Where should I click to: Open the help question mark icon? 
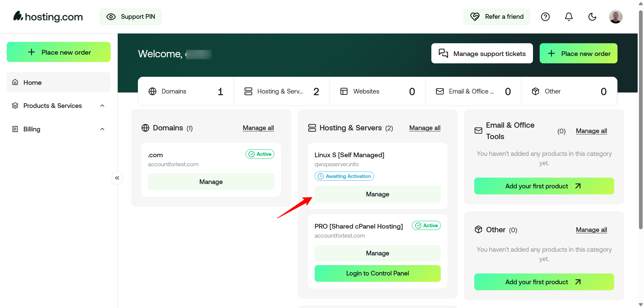click(x=545, y=17)
